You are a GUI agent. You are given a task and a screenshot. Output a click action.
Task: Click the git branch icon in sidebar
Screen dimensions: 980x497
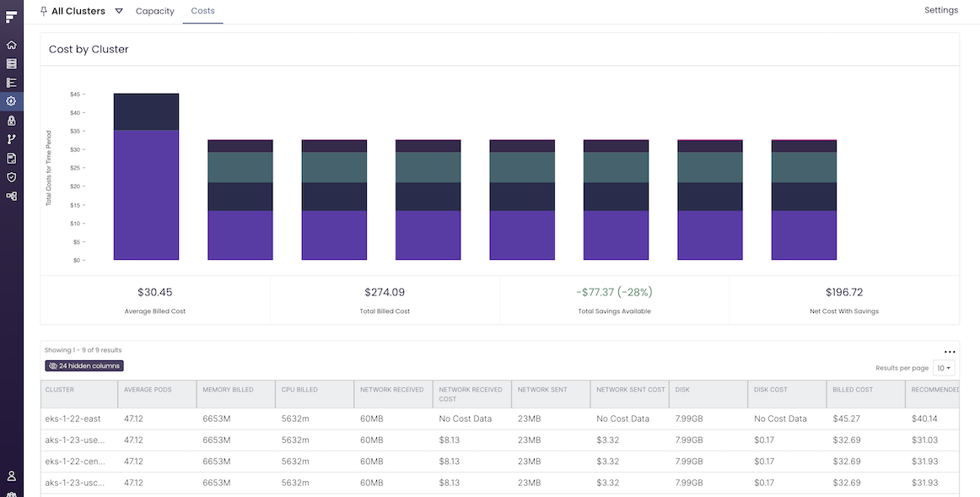coord(11,139)
